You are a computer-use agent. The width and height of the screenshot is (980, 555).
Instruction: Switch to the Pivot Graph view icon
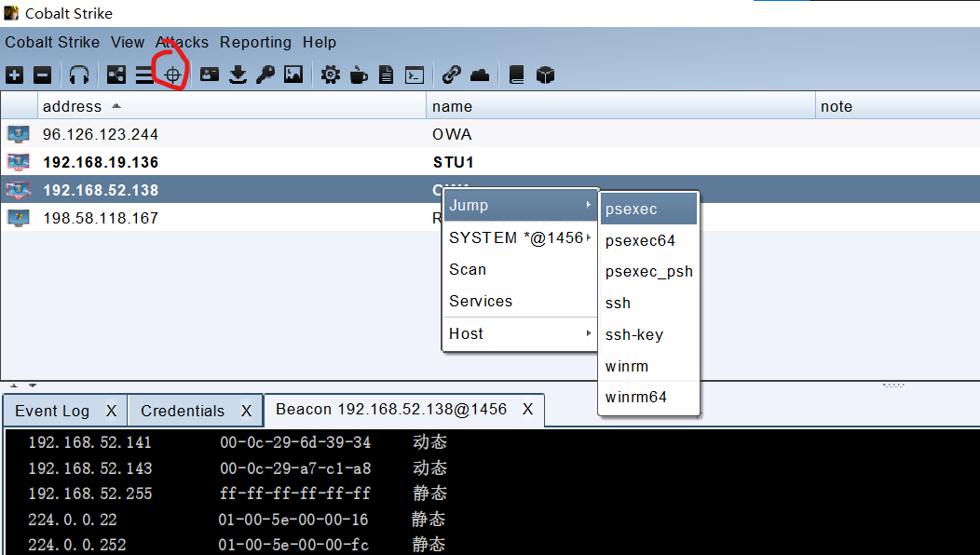point(116,75)
